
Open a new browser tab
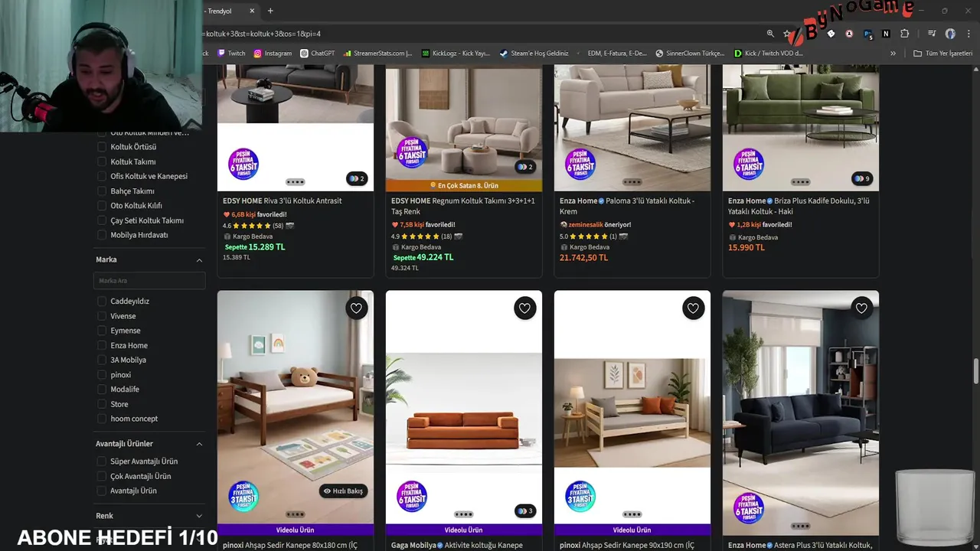tap(270, 11)
